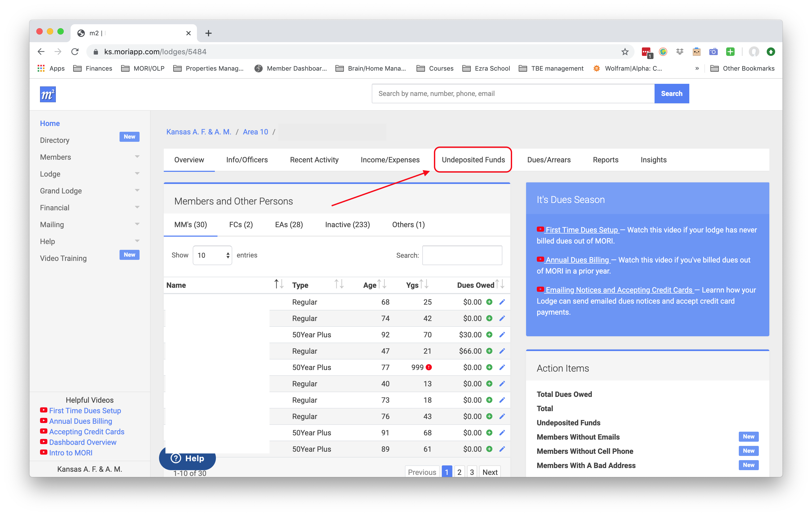Click pencil edit icon on $66.00 row
Screen dimensions: 812x516
tap(502, 351)
